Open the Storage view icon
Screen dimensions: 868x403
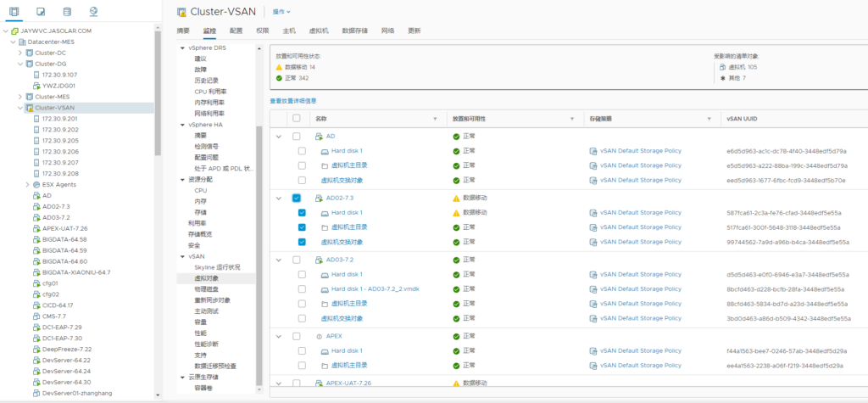pos(67,11)
